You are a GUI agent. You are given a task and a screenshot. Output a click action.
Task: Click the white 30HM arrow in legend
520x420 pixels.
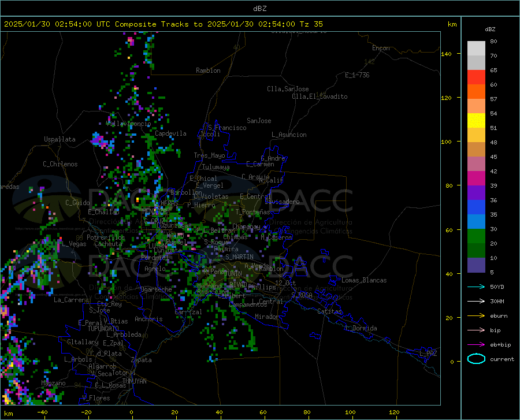[x=476, y=302]
